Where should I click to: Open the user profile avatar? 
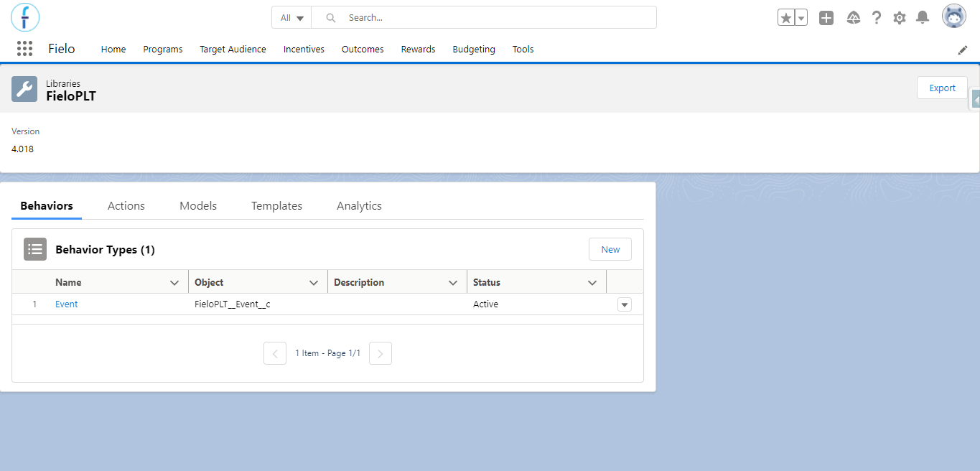click(x=954, y=17)
